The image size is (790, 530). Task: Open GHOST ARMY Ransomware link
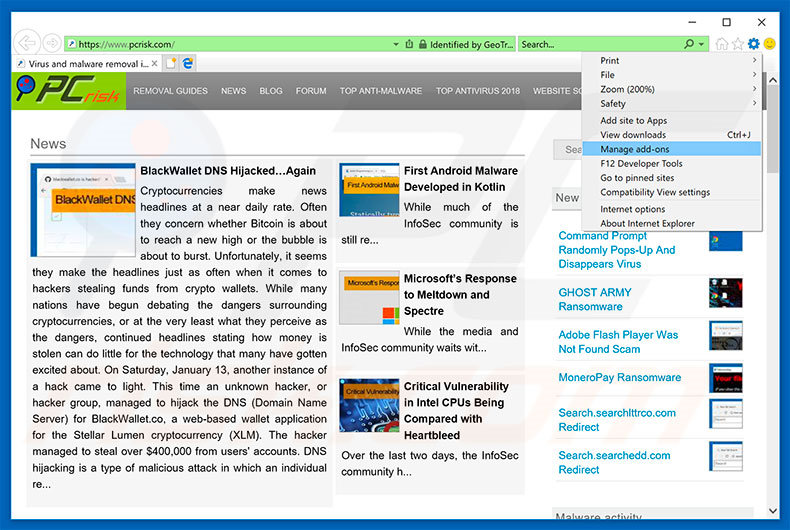tap(595, 299)
